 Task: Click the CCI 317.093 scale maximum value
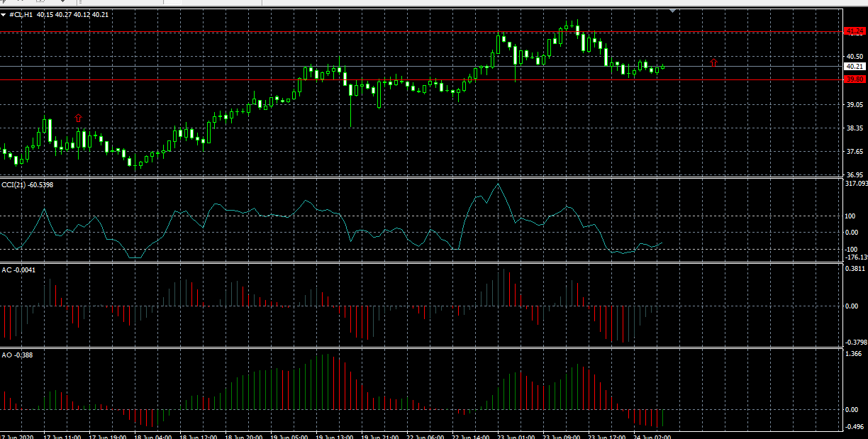coord(855,184)
